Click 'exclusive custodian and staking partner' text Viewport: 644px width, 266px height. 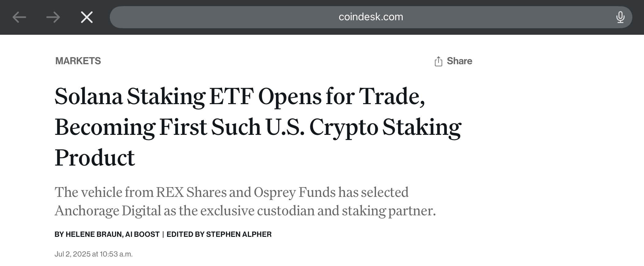[317, 211]
